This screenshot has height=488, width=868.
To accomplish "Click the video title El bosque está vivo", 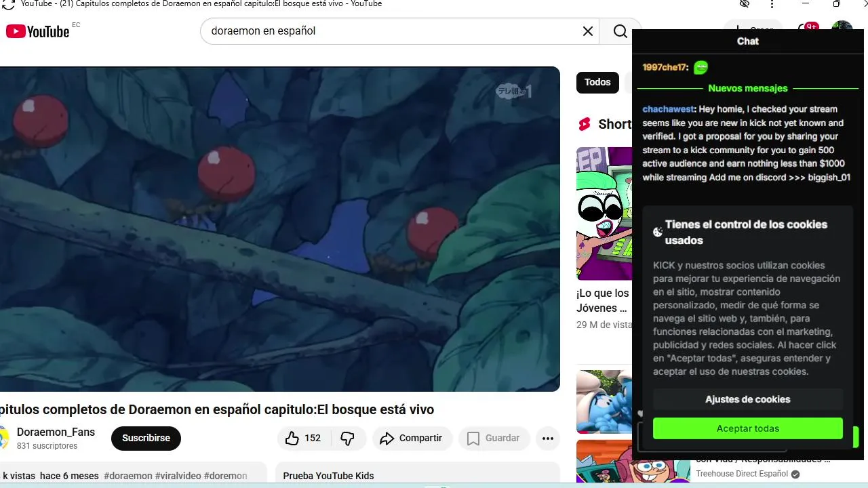I will 216,409.
